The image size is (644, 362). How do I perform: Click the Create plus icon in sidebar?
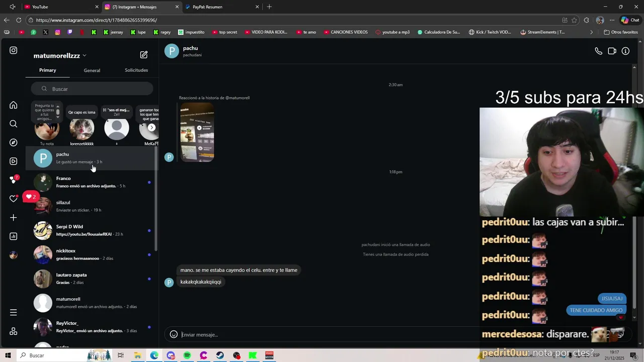click(14, 218)
